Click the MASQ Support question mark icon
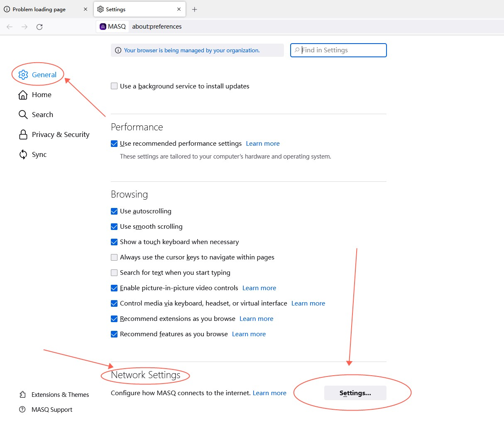This screenshot has height=423, width=504. click(22, 410)
